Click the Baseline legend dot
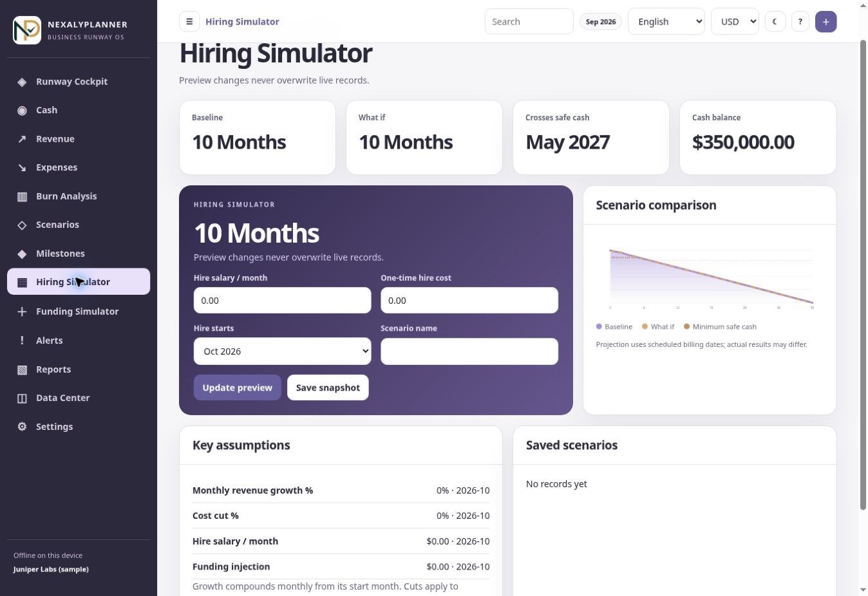Screen dimensions: 868x596 pos(599,327)
